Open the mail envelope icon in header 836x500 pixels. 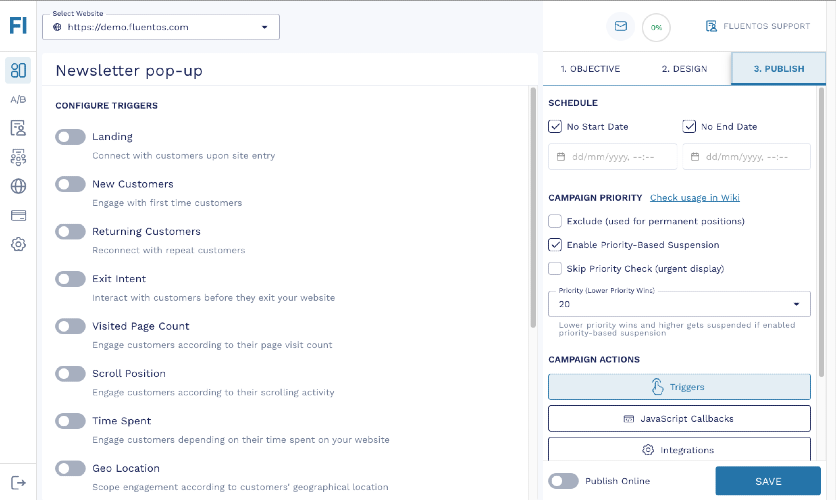[x=621, y=26]
